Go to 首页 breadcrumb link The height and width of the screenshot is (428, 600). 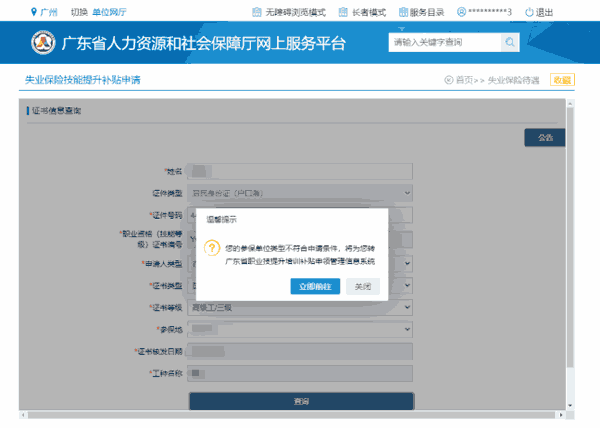point(464,80)
